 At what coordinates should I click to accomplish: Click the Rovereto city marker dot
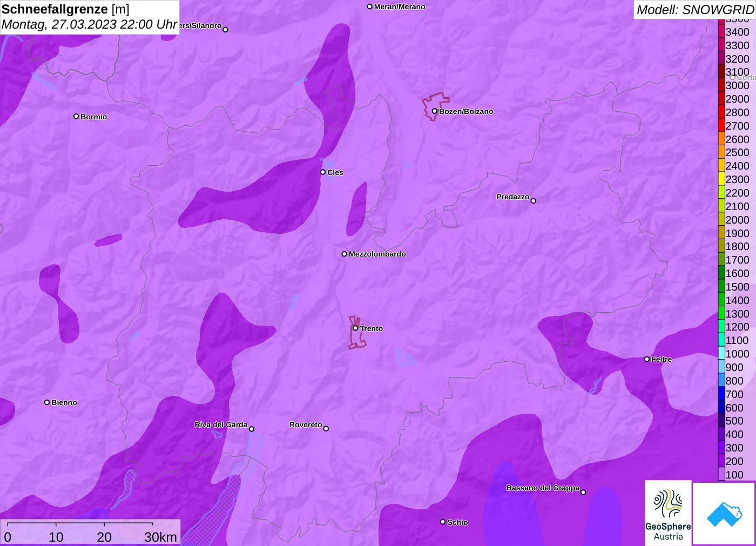tap(326, 429)
